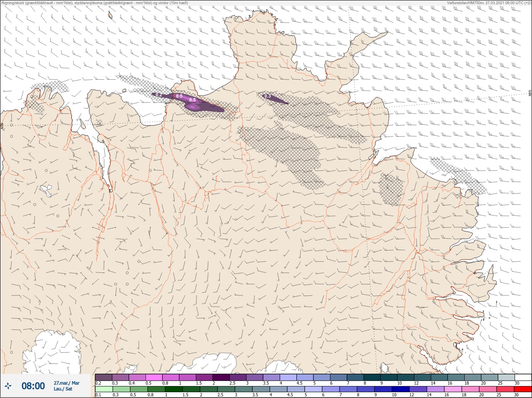Click the date label '27.mar./ Mar Lau./ Sat'
Screen dimensions: 532x398
click(66, 386)
